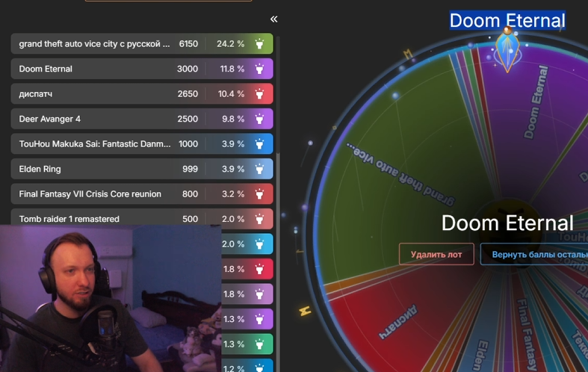Click amount 3000 for Doom Eternal

[x=188, y=69]
